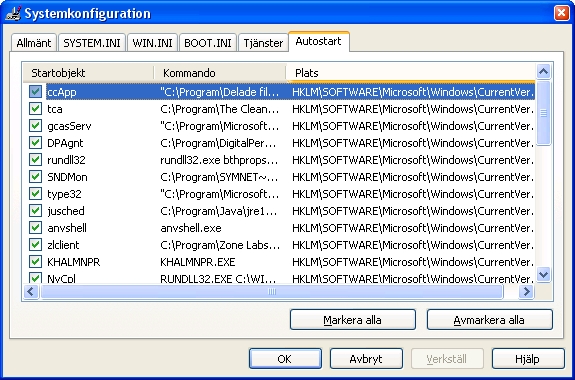
Task: Click the Avmarkera alla button
Action: 490,320
